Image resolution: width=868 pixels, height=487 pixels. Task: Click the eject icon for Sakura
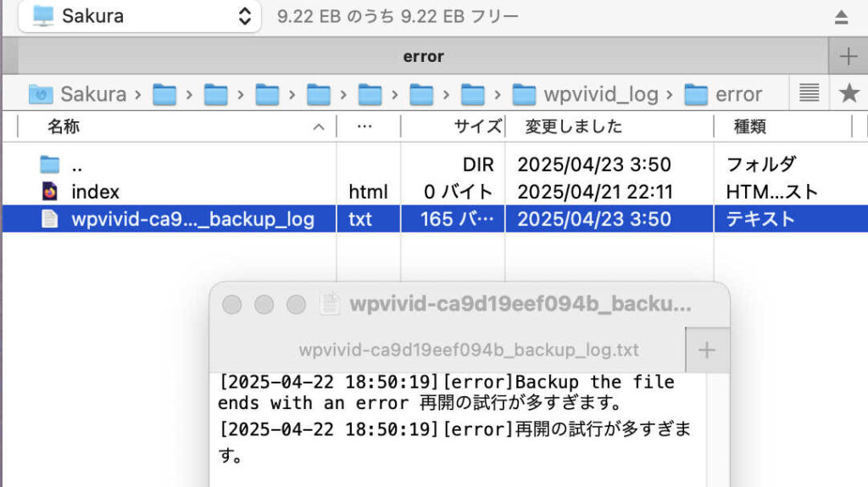point(841,17)
